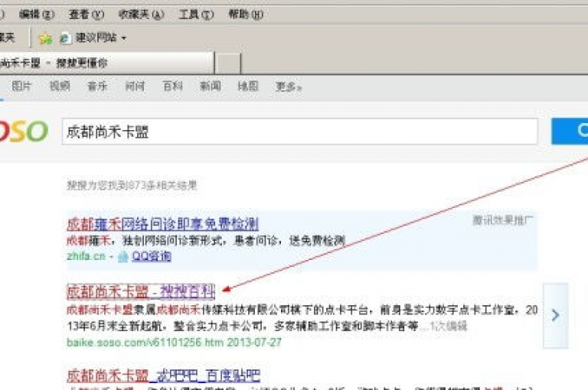Click the QQ咨询 icon
Image resolution: width=588 pixels, height=390 pixels.
tap(123, 257)
